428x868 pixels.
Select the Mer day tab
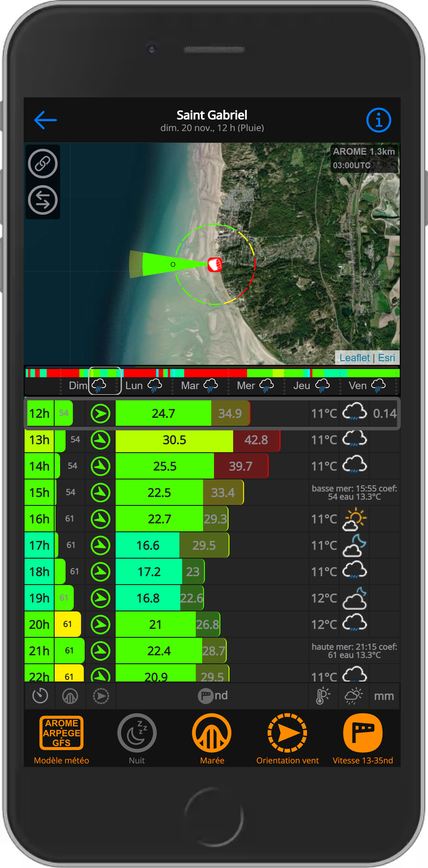pos(255,385)
